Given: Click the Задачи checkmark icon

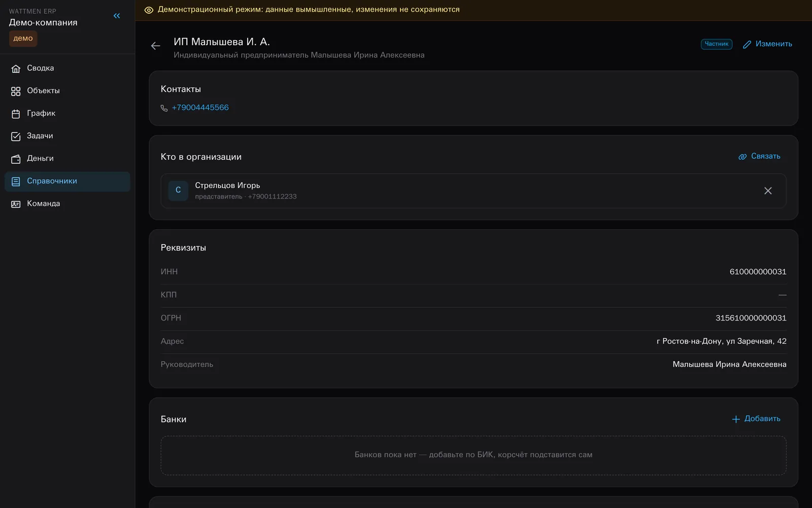Looking at the screenshot, I should tap(16, 136).
